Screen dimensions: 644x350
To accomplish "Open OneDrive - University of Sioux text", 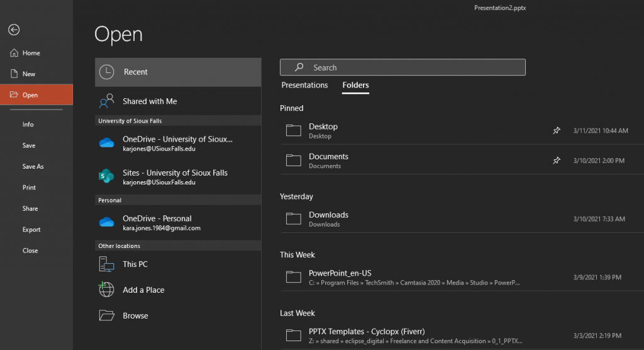I will [x=177, y=139].
